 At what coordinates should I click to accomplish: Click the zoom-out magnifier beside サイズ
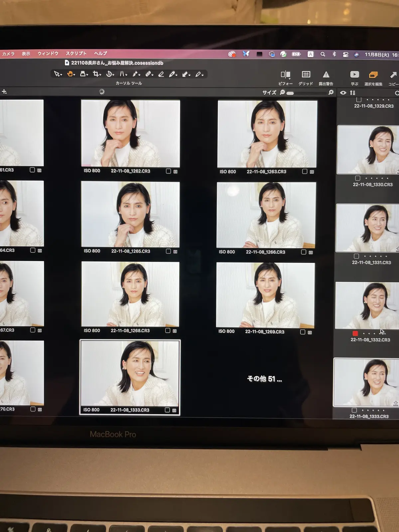pyautogui.click(x=282, y=92)
